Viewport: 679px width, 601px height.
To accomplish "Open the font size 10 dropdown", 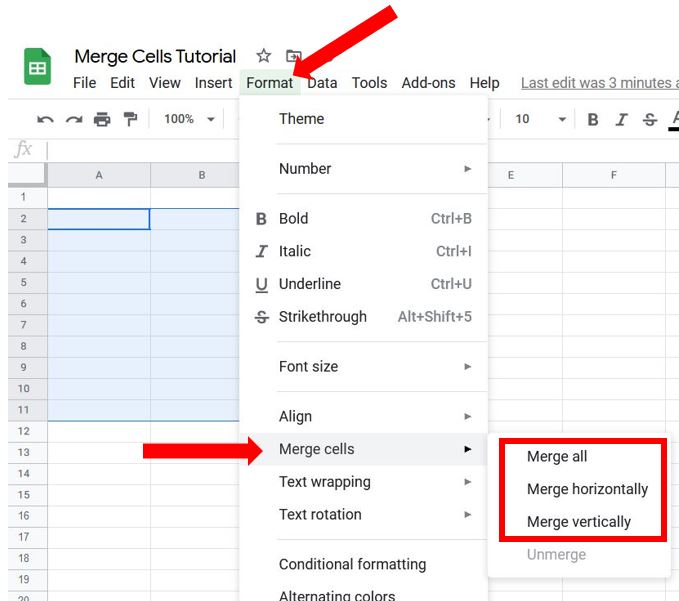I will [x=540, y=119].
